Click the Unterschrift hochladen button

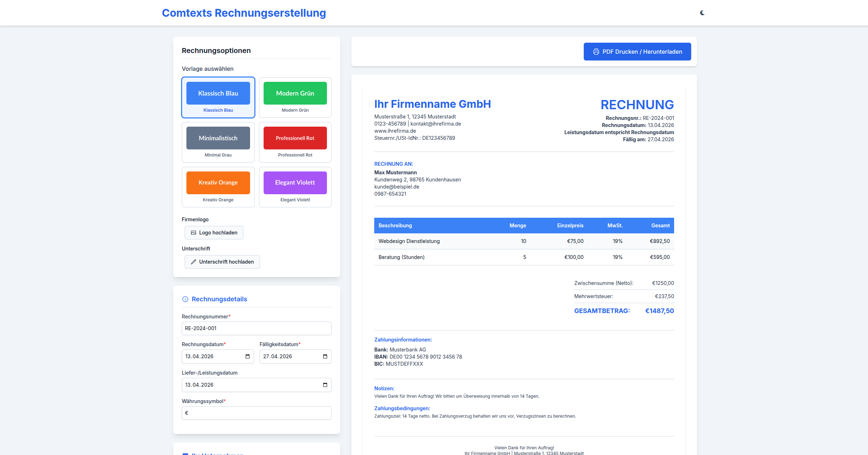222,262
